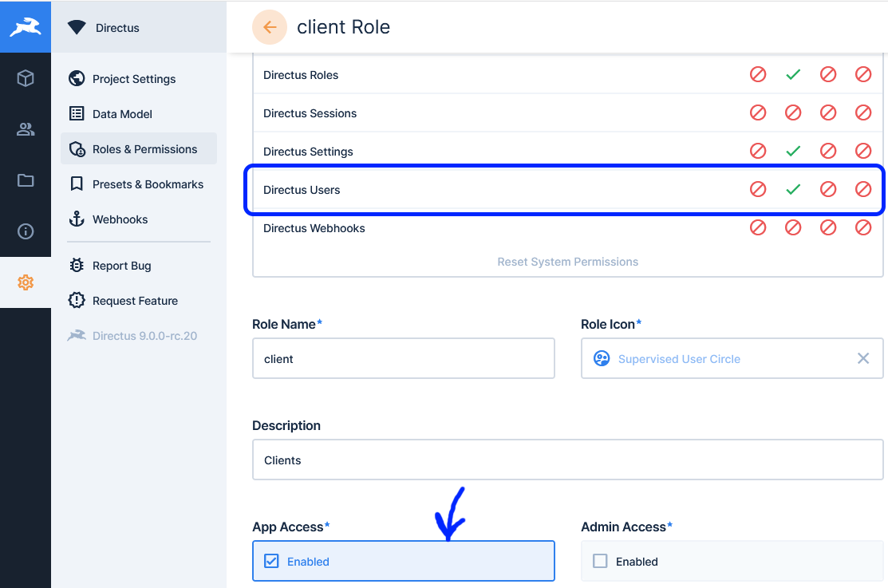Toggle update permission for Directus Roles
888x588 pixels.
point(828,74)
